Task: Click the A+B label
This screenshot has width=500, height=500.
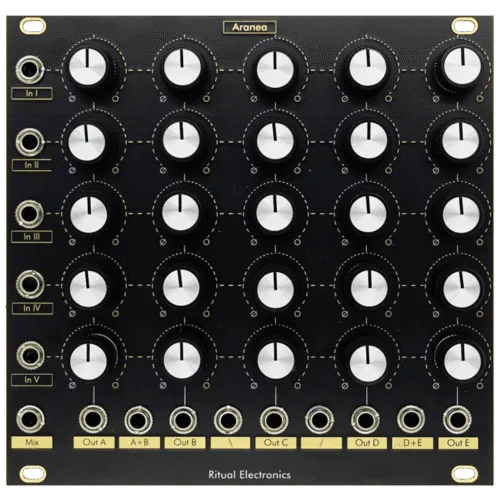Action: click(139, 443)
